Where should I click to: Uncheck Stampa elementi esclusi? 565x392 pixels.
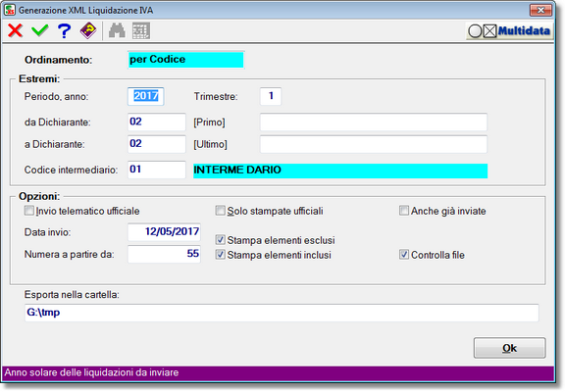220,240
